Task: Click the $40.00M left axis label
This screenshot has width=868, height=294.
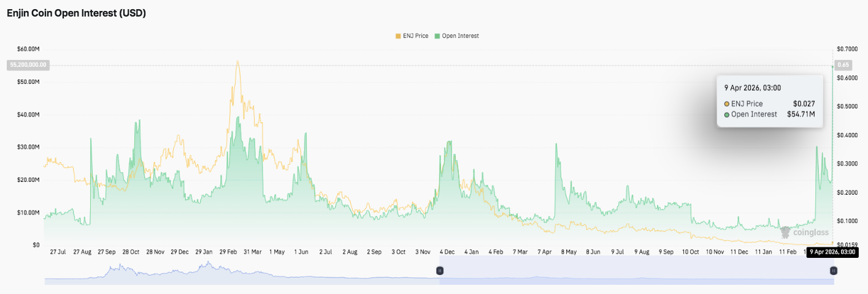Action: point(28,115)
